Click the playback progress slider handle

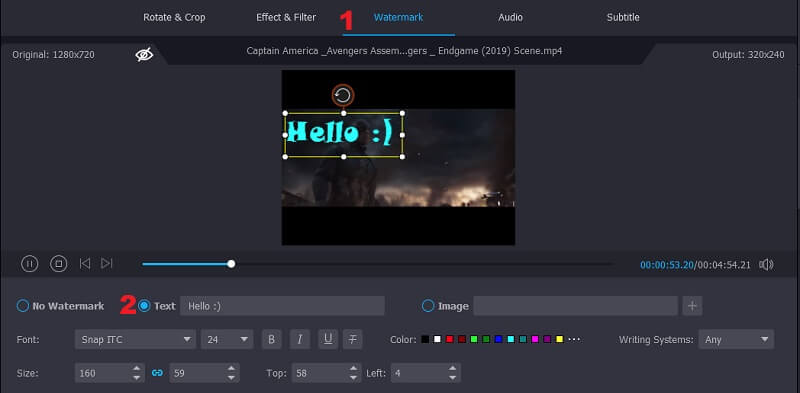coord(231,264)
